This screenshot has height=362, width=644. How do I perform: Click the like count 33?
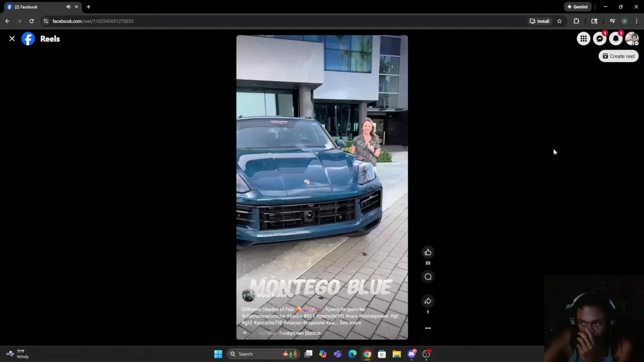428,263
